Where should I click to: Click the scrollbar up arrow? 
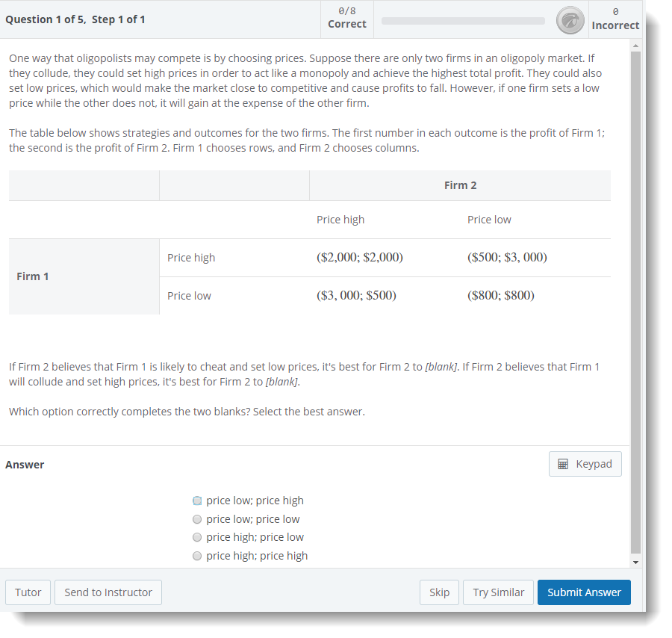pyautogui.click(x=636, y=45)
